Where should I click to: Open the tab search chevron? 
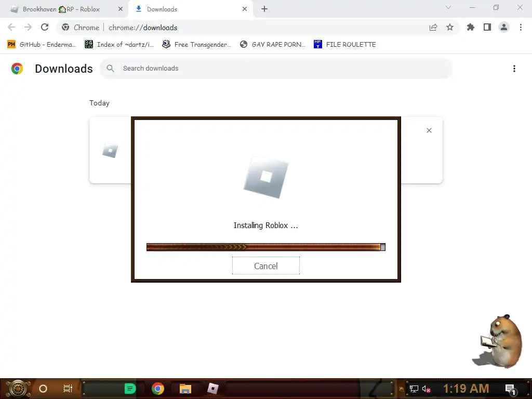448,7
